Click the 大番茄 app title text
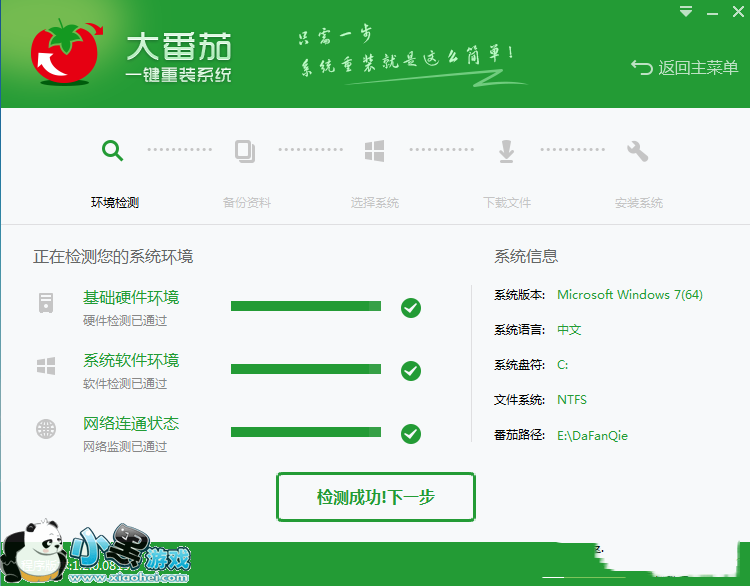This screenshot has width=750, height=586. (178, 47)
